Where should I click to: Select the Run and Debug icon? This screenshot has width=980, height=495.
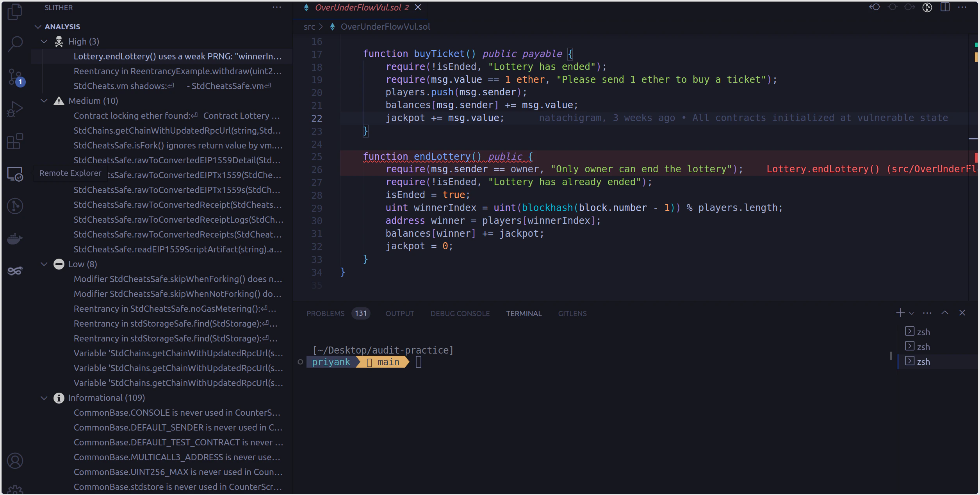click(x=15, y=109)
